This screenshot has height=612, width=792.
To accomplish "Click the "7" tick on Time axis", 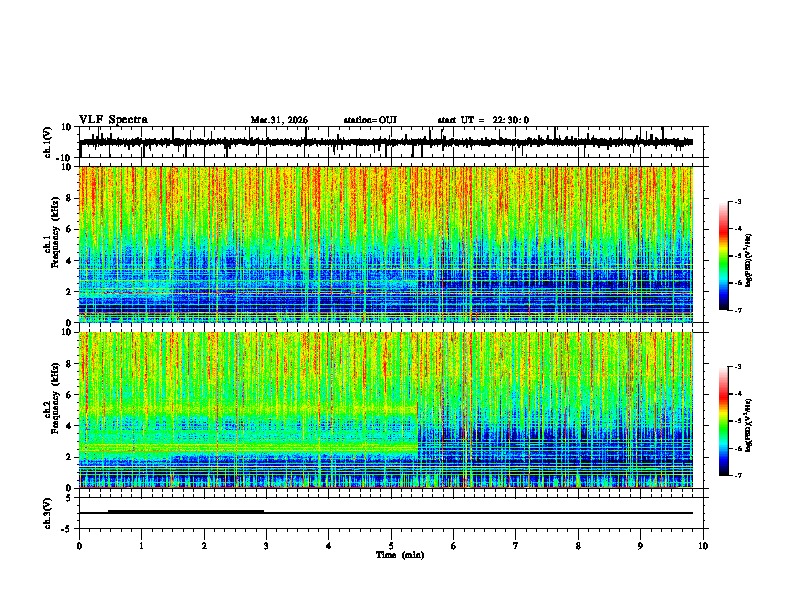I will click(x=516, y=546).
